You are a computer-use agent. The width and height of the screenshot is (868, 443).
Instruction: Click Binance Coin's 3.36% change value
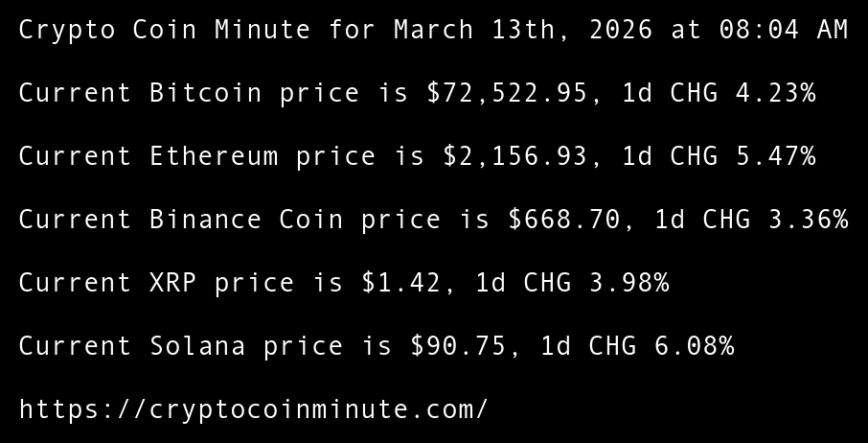(808, 220)
